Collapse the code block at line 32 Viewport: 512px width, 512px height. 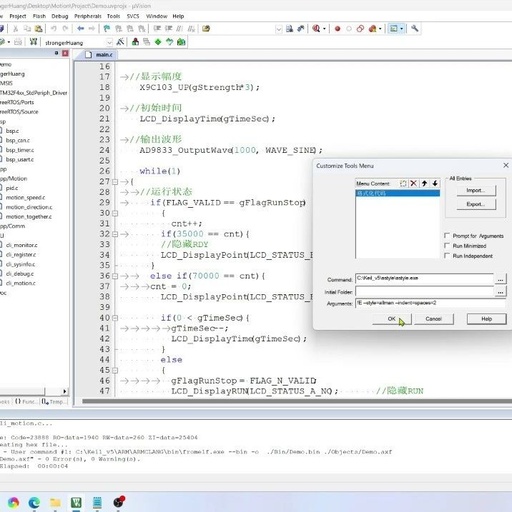(x=115, y=234)
